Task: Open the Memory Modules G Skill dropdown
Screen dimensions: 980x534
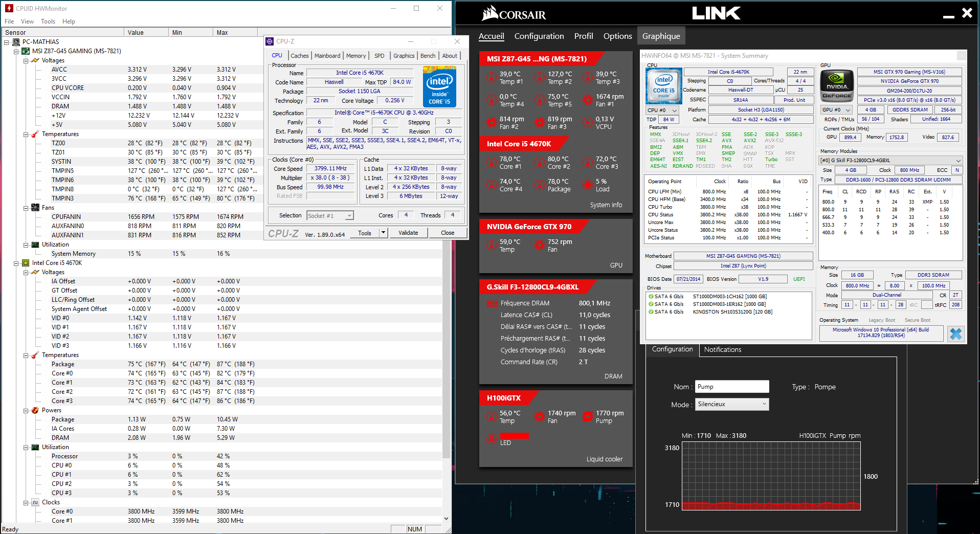Action: 891,160
